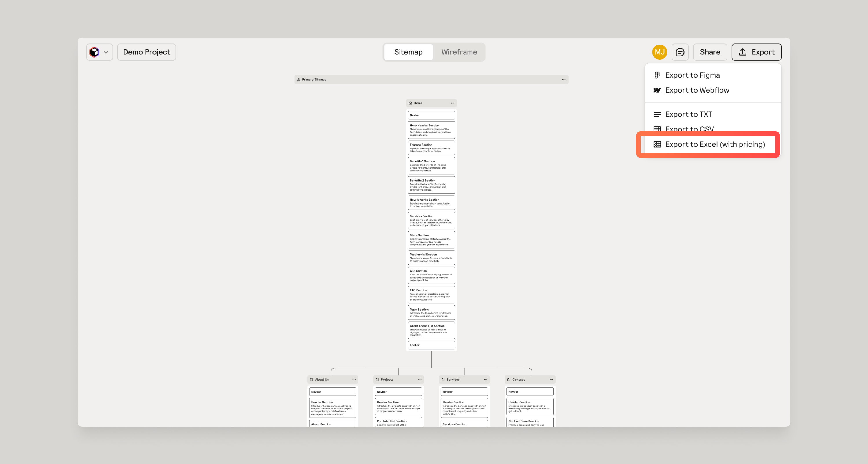
Task: Click the Demo Project name button
Action: tap(146, 52)
